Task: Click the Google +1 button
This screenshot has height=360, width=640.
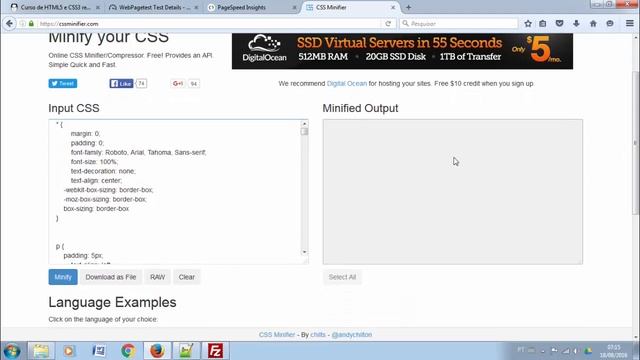Action: pos(178,83)
